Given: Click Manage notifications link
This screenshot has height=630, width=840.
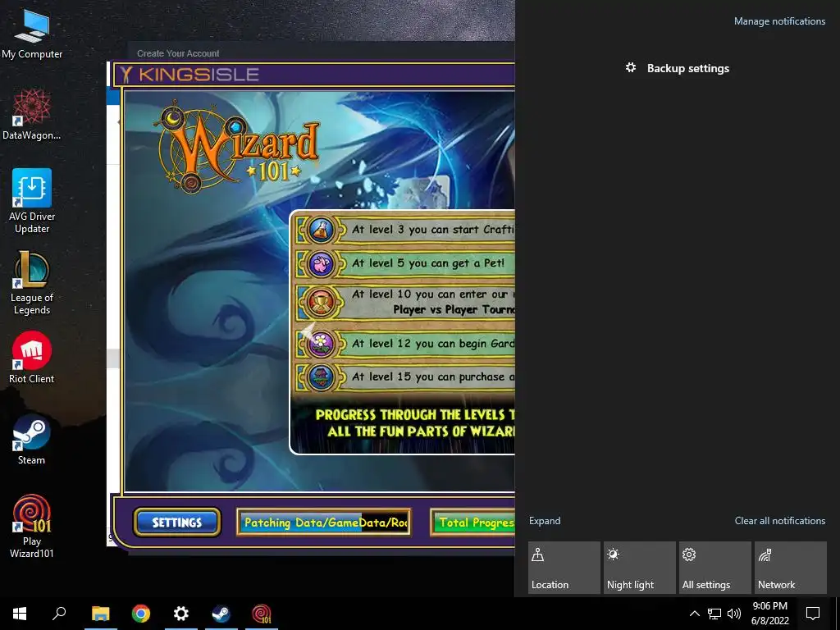Looking at the screenshot, I should (779, 21).
